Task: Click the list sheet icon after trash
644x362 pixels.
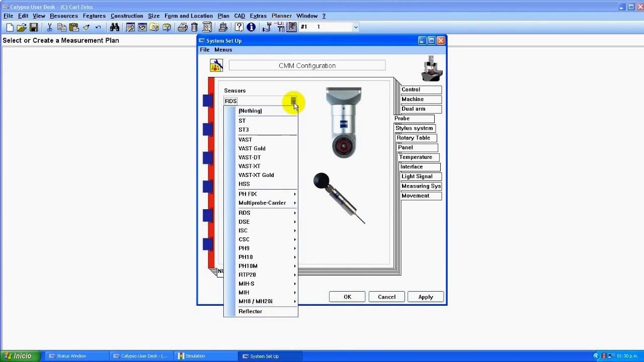Action: tap(207, 28)
